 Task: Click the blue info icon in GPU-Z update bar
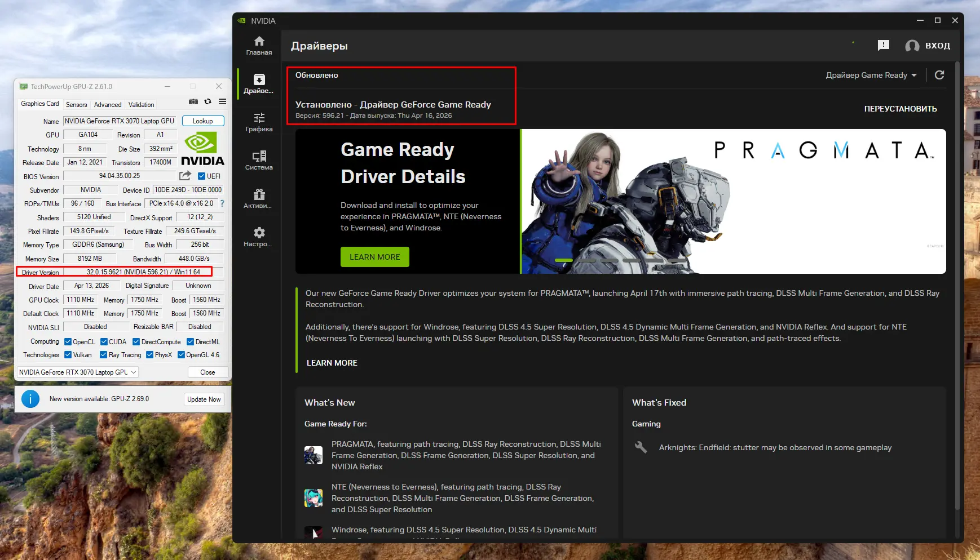coord(30,399)
